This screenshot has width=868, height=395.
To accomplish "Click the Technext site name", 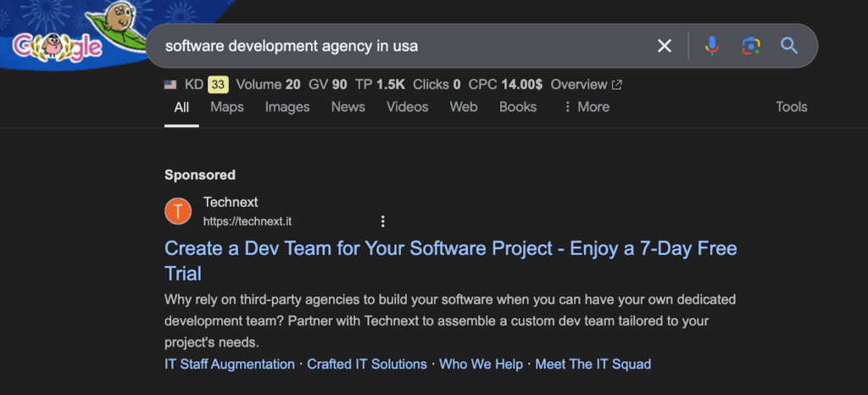I will (x=231, y=202).
